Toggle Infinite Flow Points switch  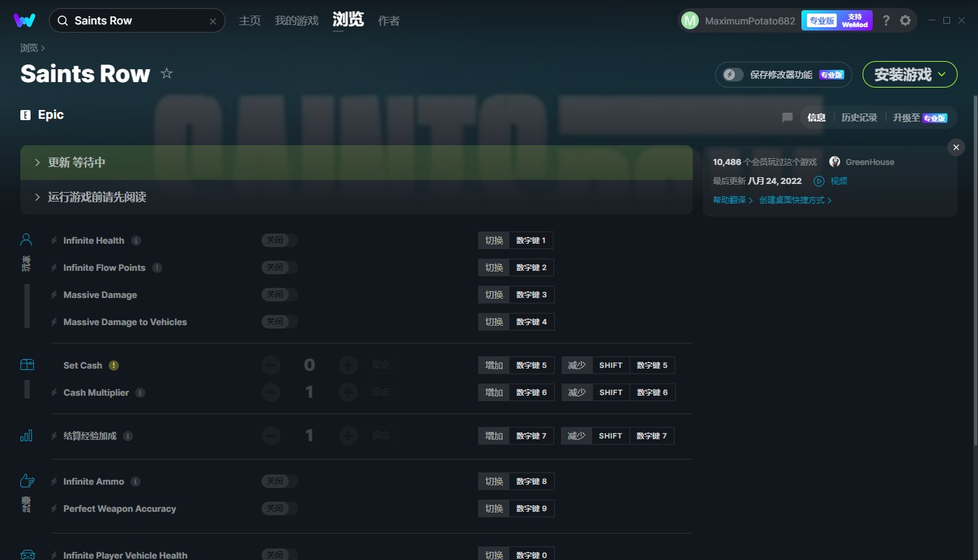(280, 267)
